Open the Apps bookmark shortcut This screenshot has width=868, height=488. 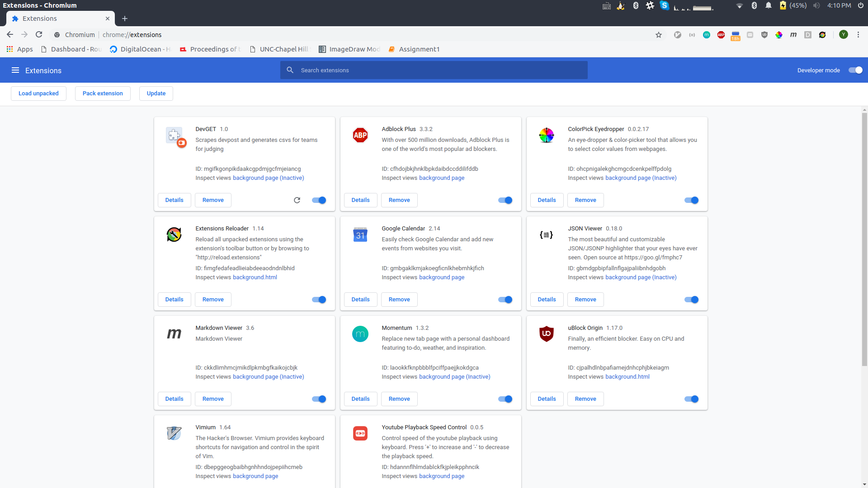click(20, 49)
